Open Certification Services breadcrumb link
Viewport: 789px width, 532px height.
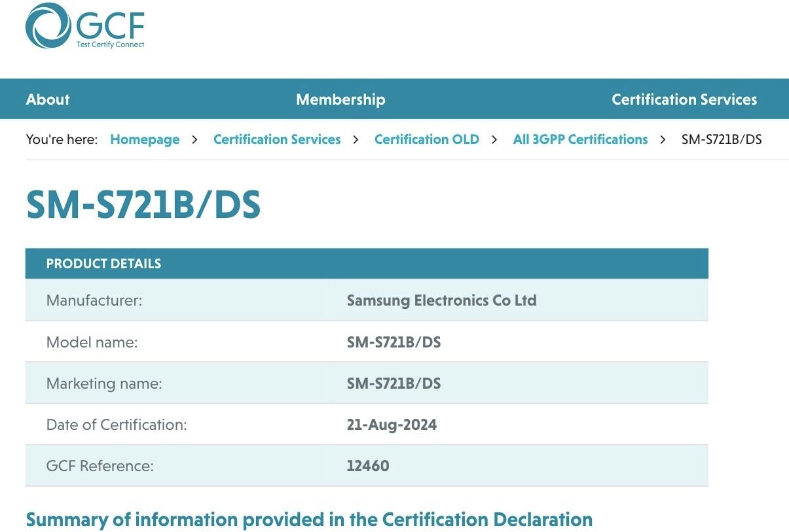pos(277,139)
